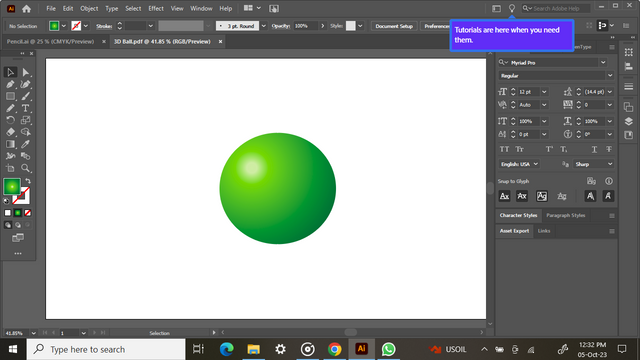640x360 pixels.
Task: Open the zoom level 41.85% dropdown
Action: pos(33,333)
